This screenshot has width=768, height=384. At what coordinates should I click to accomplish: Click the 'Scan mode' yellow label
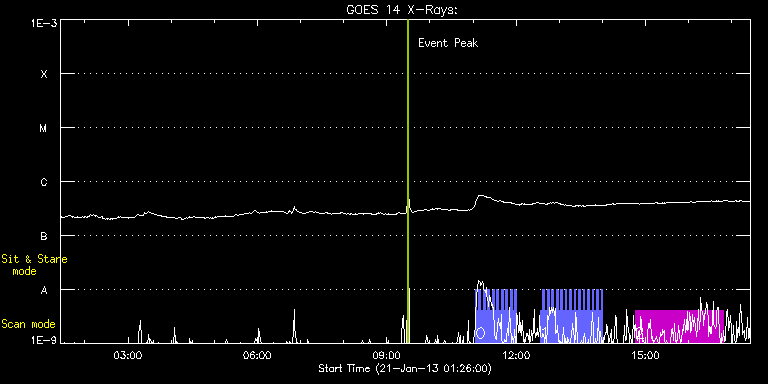28,324
